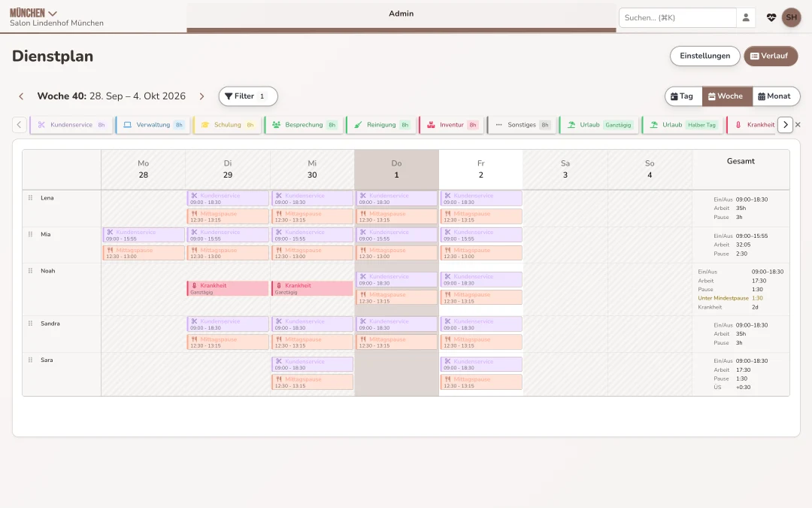Select the Schulung 8h template
Screen dimensions: 812x508
227,125
